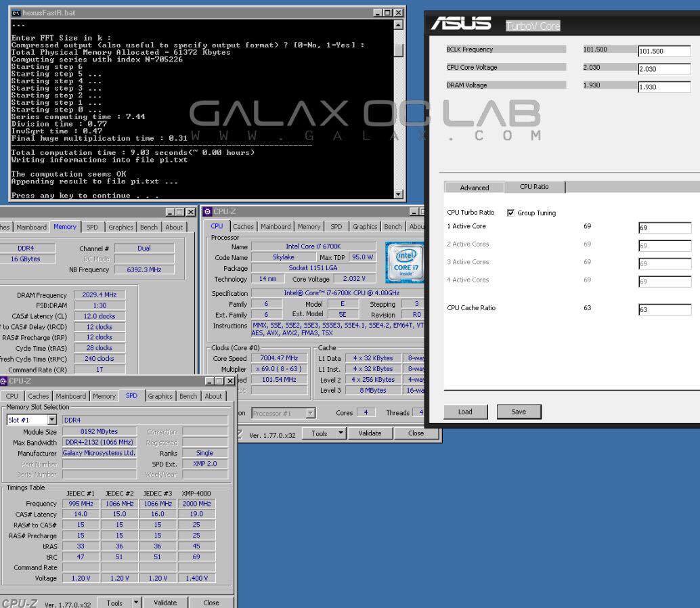Image resolution: width=700 pixels, height=608 pixels.
Task: Click NB Frequency value 6392.3 MHz
Action: 144,269
